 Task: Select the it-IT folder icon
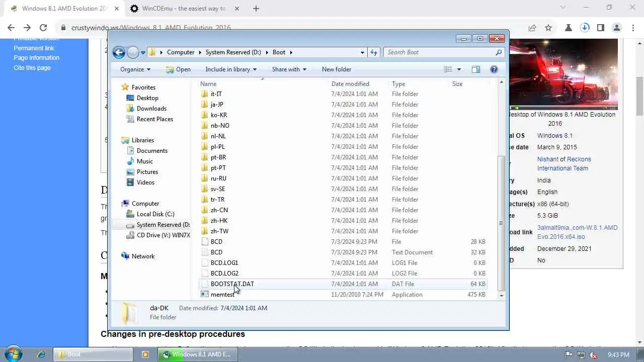click(x=204, y=94)
